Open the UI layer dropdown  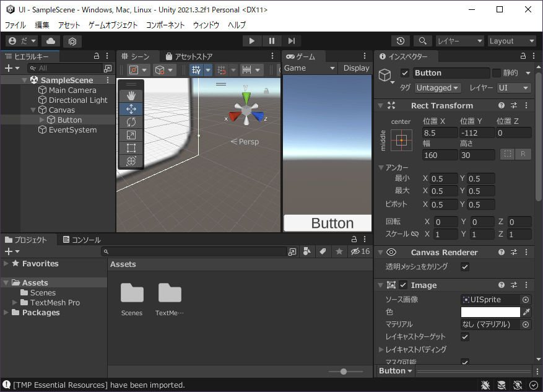coord(513,88)
